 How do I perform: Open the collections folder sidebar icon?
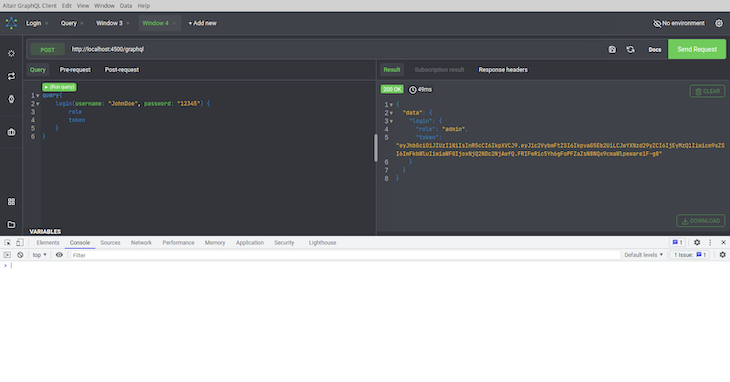[11, 225]
